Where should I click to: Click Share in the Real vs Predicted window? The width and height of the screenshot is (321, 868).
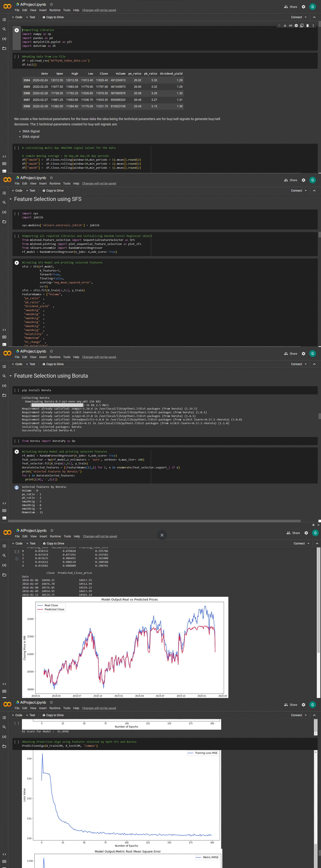coord(293,533)
